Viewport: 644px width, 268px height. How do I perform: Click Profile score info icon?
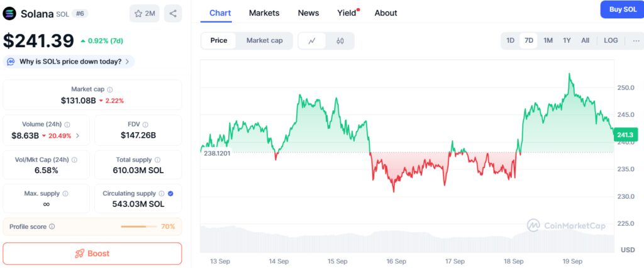click(x=52, y=226)
